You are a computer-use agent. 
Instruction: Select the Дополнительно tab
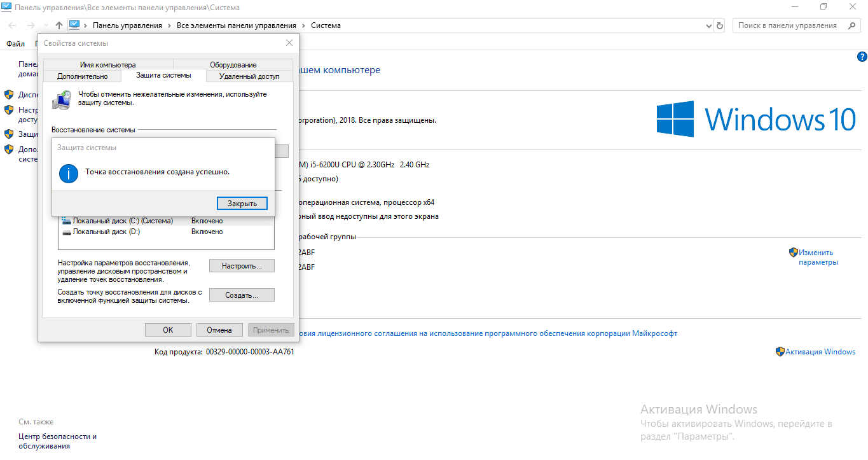point(82,76)
